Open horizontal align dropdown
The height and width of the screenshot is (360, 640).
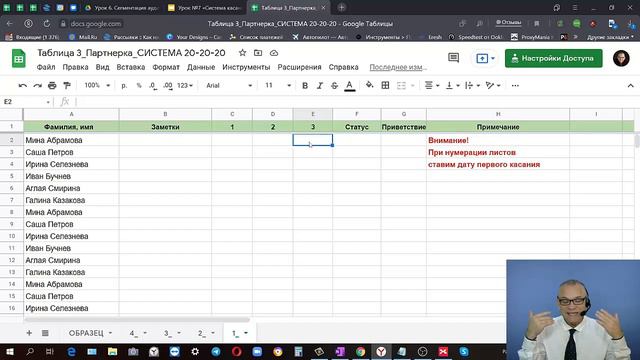(x=431, y=85)
